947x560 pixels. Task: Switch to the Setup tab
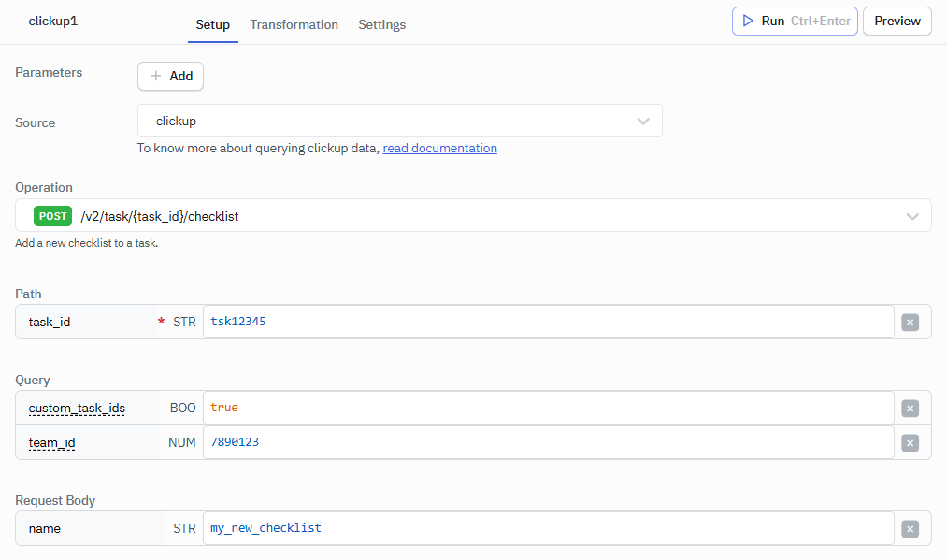click(212, 24)
